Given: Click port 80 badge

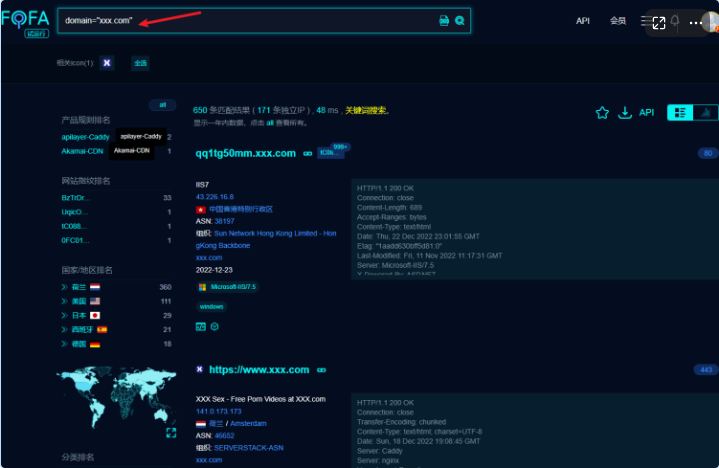Looking at the screenshot, I should coord(708,153).
